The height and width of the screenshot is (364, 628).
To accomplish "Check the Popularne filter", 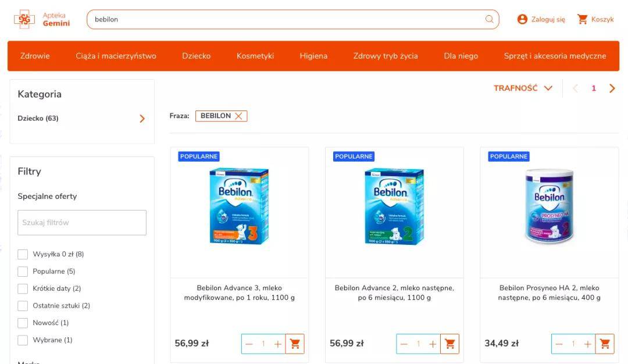I will (x=23, y=272).
